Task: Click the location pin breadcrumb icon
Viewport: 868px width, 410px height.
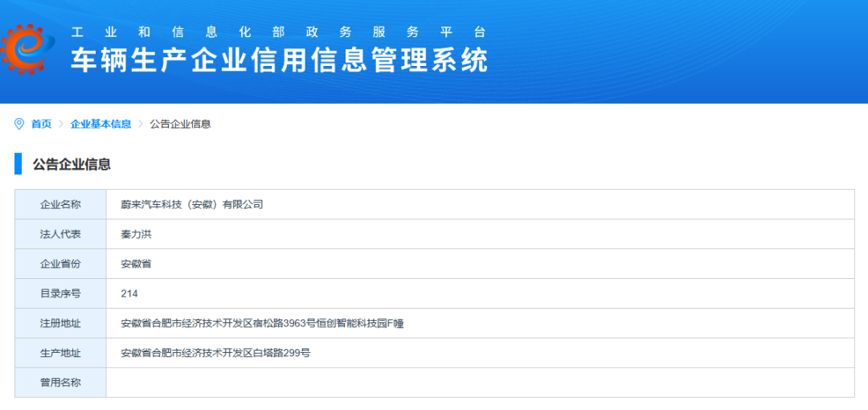Action: pyautogui.click(x=18, y=124)
